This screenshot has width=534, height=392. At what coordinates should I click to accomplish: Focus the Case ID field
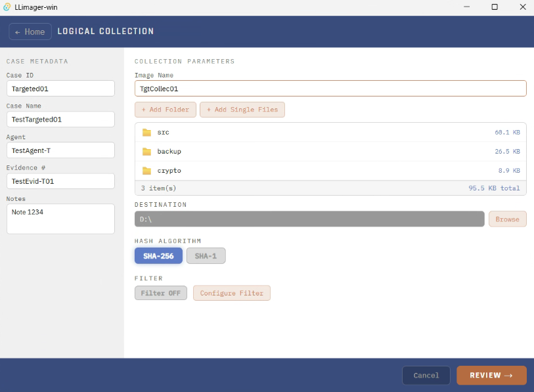tap(60, 89)
